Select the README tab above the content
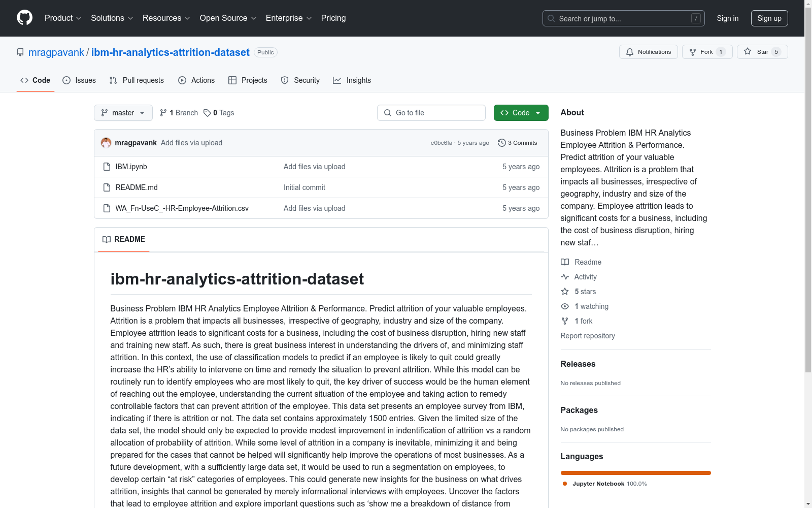 pos(124,239)
